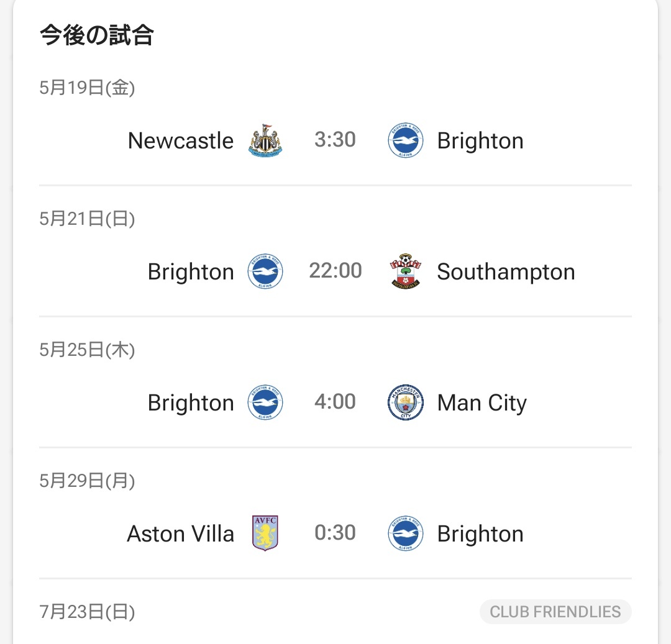This screenshot has width=671, height=644.
Task: Click Brighton's crest in the Newcastle match
Action: click(406, 140)
